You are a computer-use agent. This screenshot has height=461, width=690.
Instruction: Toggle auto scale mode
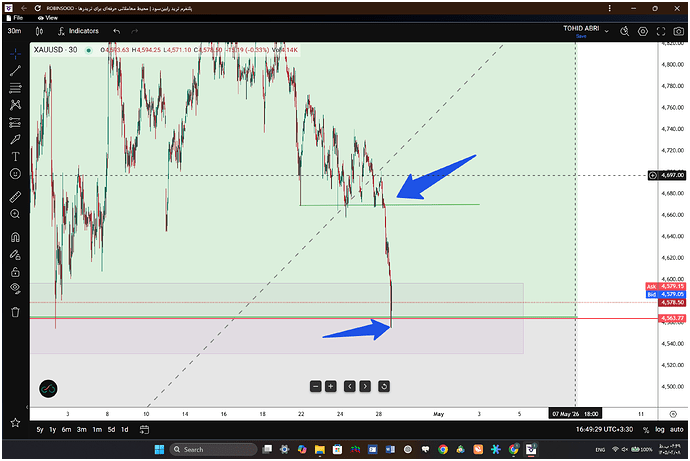point(677,430)
